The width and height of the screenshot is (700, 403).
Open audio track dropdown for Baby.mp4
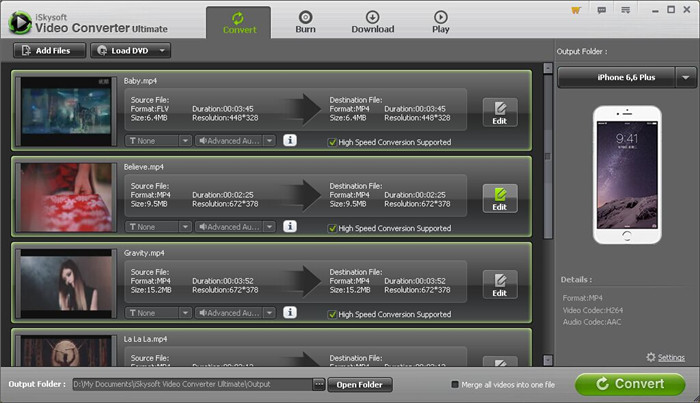235,141
